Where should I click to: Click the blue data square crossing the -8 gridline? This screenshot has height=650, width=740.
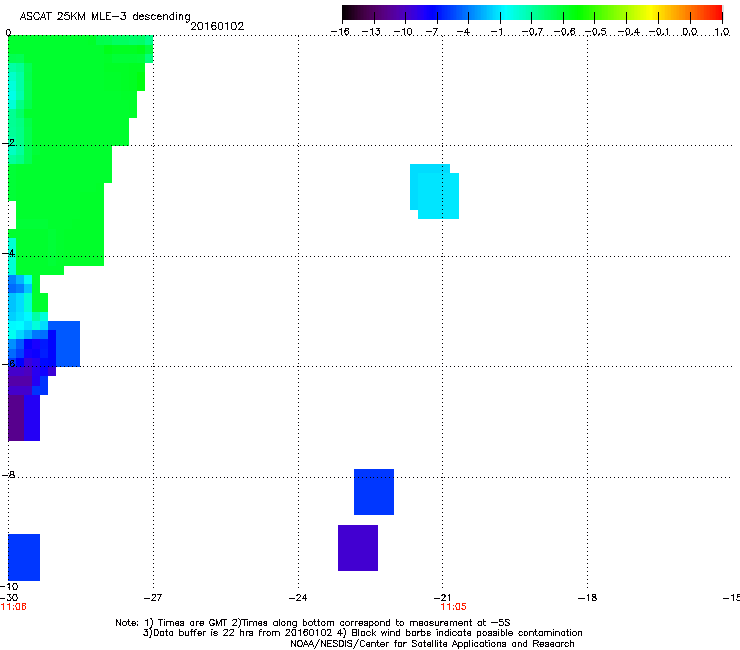(374, 492)
